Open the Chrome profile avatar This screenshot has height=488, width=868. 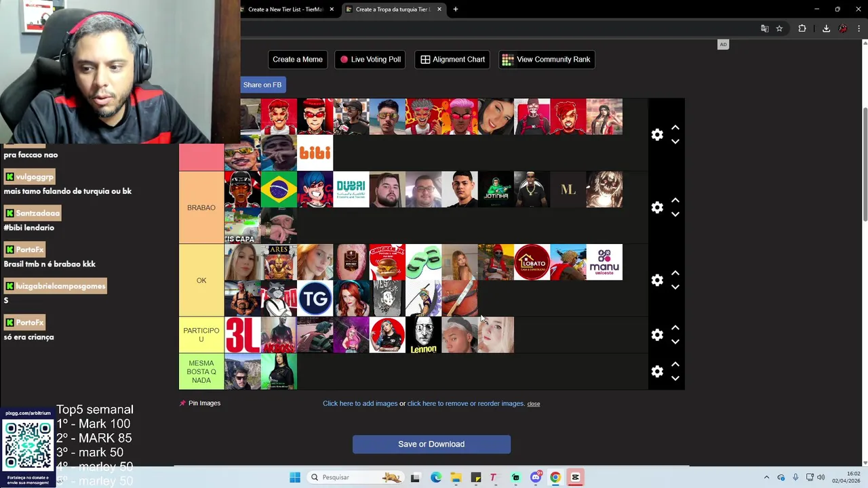pyautogui.click(x=843, y=28)
